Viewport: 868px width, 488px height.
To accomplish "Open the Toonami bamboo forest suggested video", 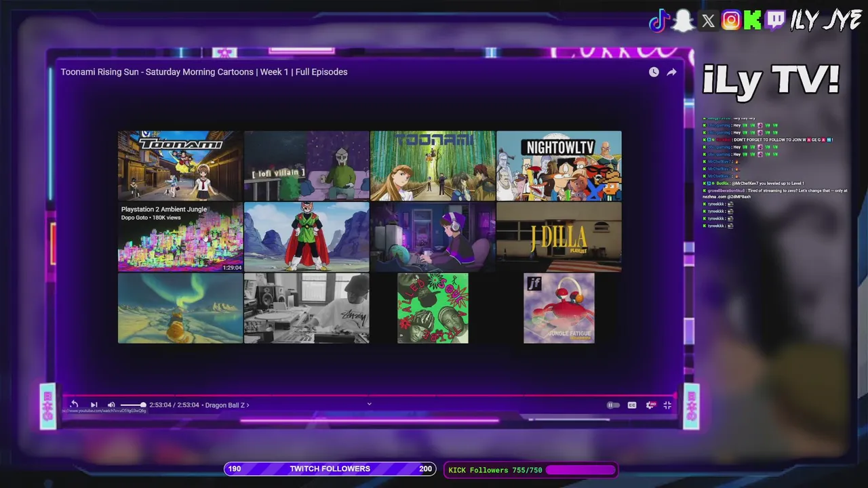I will (x=433, y=166).
